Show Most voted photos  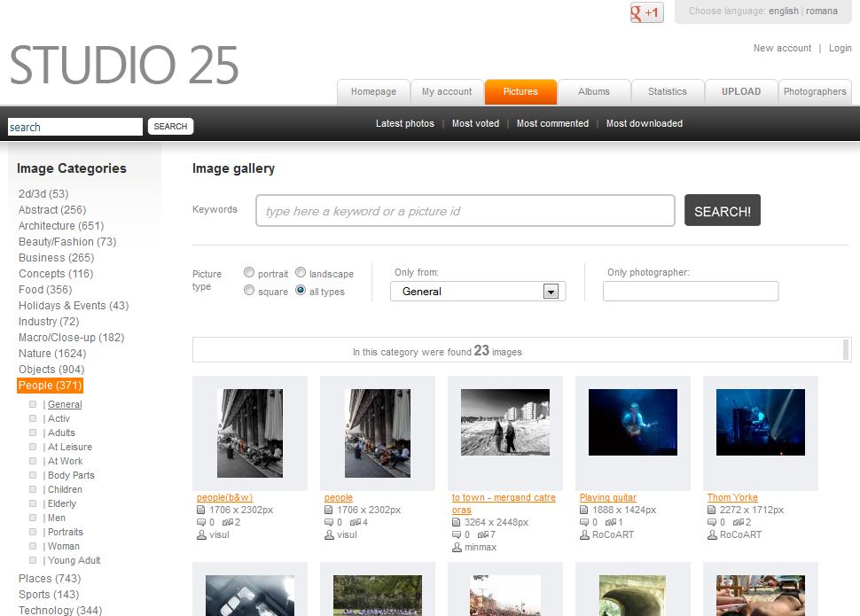tap(475, 123)
